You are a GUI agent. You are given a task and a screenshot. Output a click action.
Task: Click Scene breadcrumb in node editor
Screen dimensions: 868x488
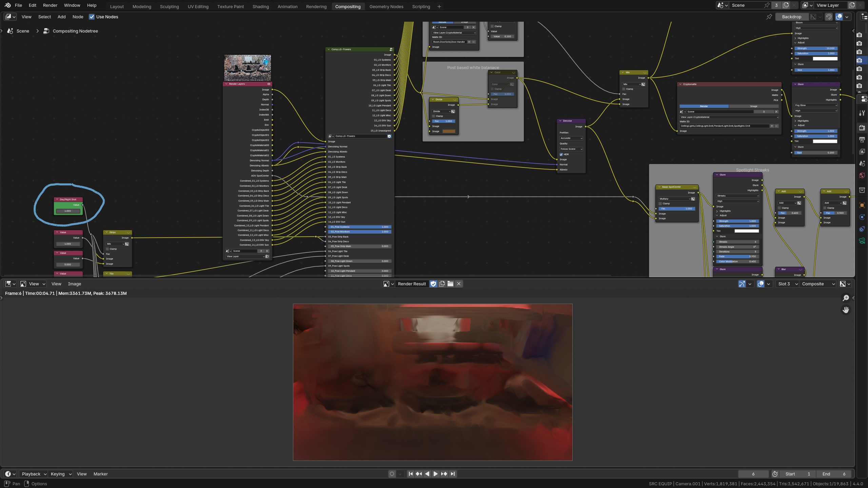(23, 31)
